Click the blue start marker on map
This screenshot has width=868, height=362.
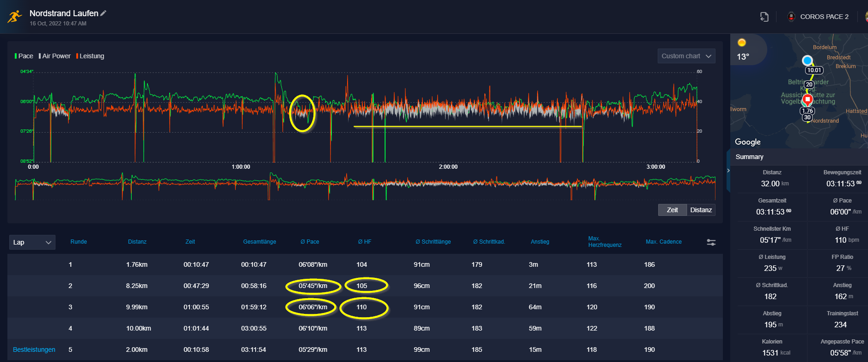(807, 61)
